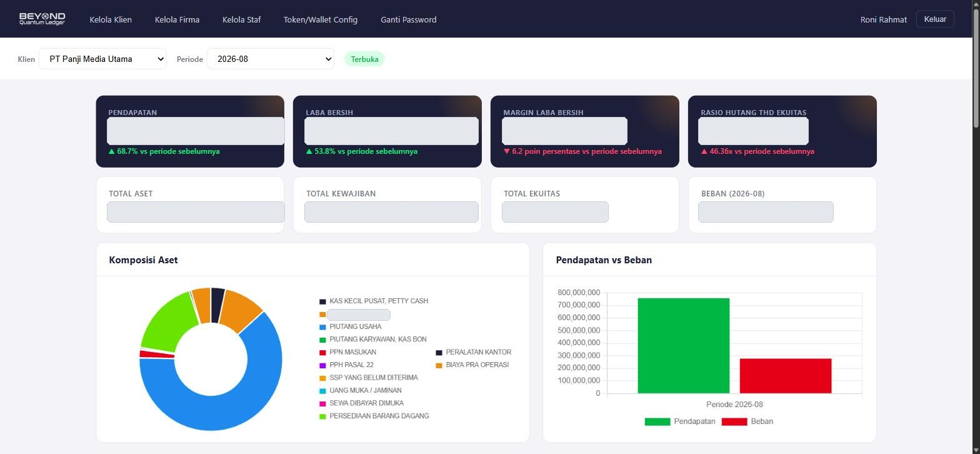The width and height of the screenshot is (980, 454).
Task: Toggle the Beban legend below bar chart
Action: (x=747, y=421)
